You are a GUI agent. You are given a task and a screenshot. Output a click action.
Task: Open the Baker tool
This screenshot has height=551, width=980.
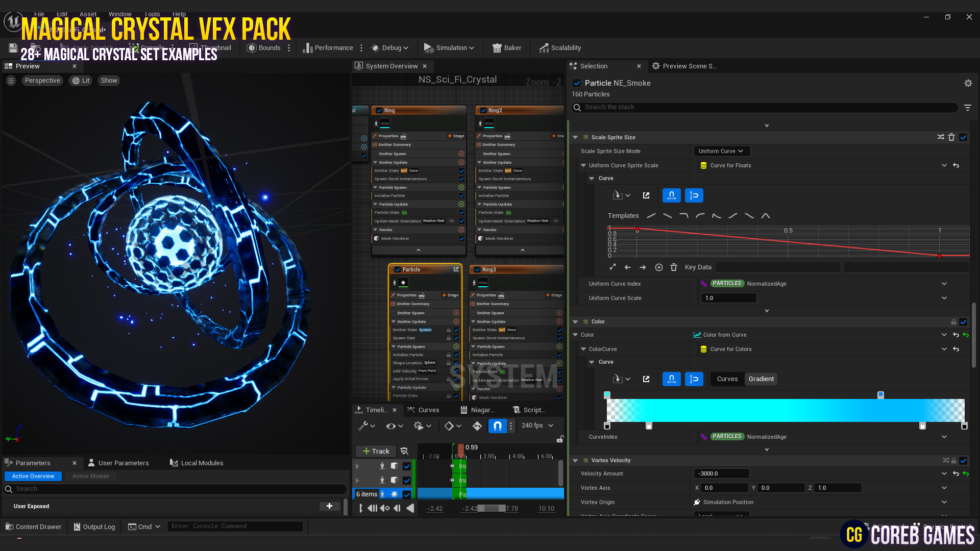pos(506,47)
